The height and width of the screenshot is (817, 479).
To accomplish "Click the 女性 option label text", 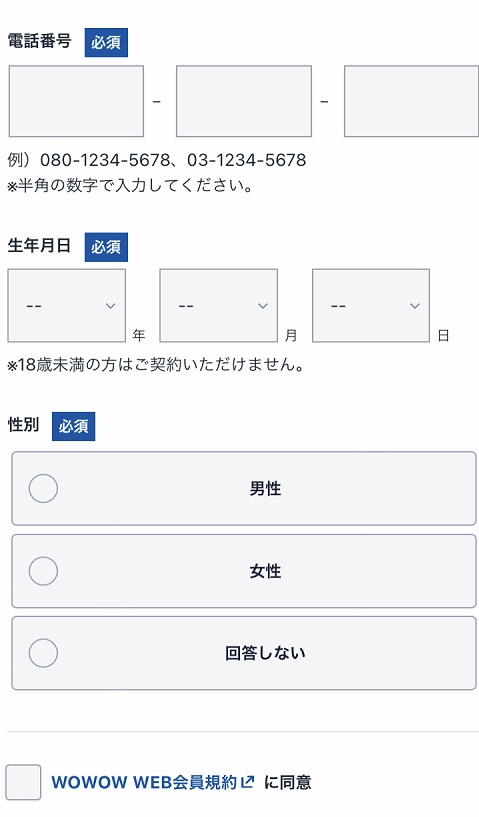I will click(x=265, y=571).
